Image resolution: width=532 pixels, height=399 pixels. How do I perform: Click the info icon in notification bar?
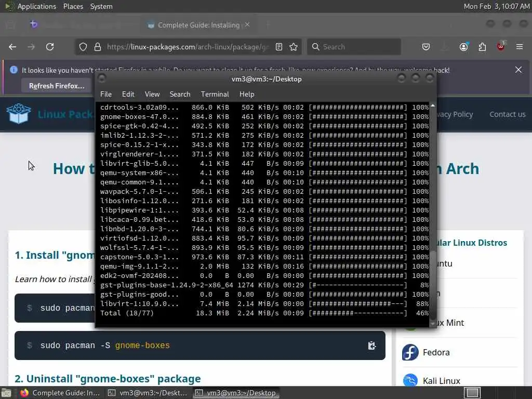(14, 70)
